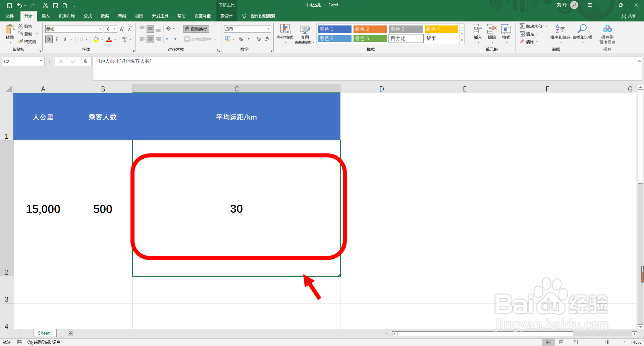This screenshot has width=644, height=346.
Task: Decrease font size with smaller A
Action: click(x=130, y=29)
